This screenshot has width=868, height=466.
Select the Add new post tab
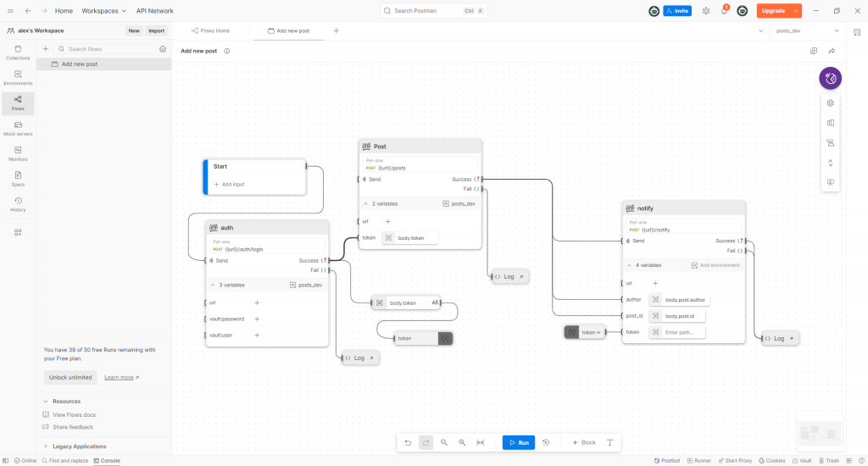[288, 31]
